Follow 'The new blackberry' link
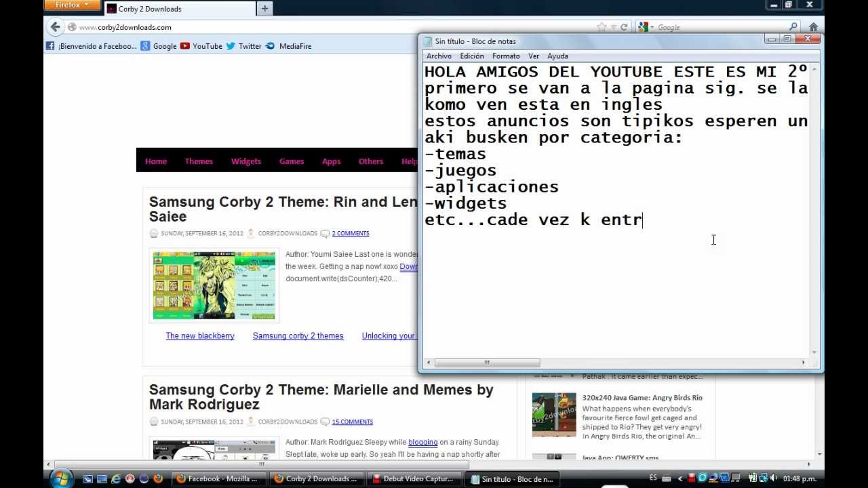Image resolution: width=868 pixels, height=488 pixels. click(x=200, y=335)
